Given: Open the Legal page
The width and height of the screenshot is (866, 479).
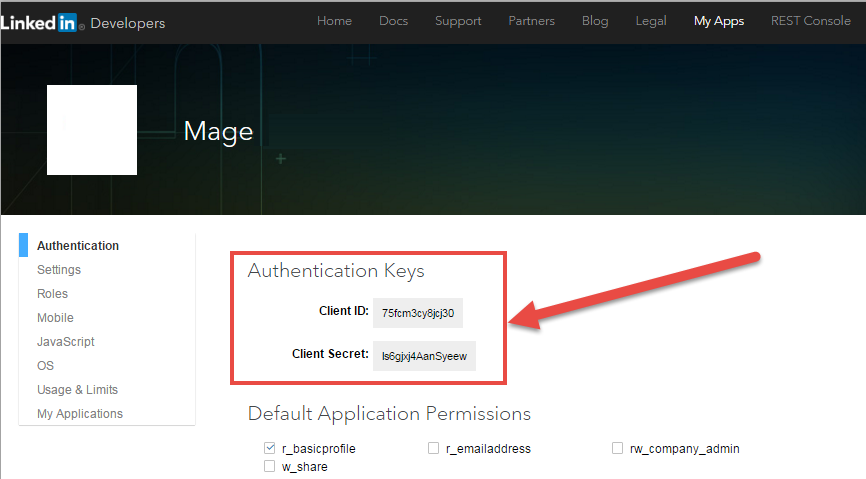Looking at the screenshot, I should [x=651, y=21].
